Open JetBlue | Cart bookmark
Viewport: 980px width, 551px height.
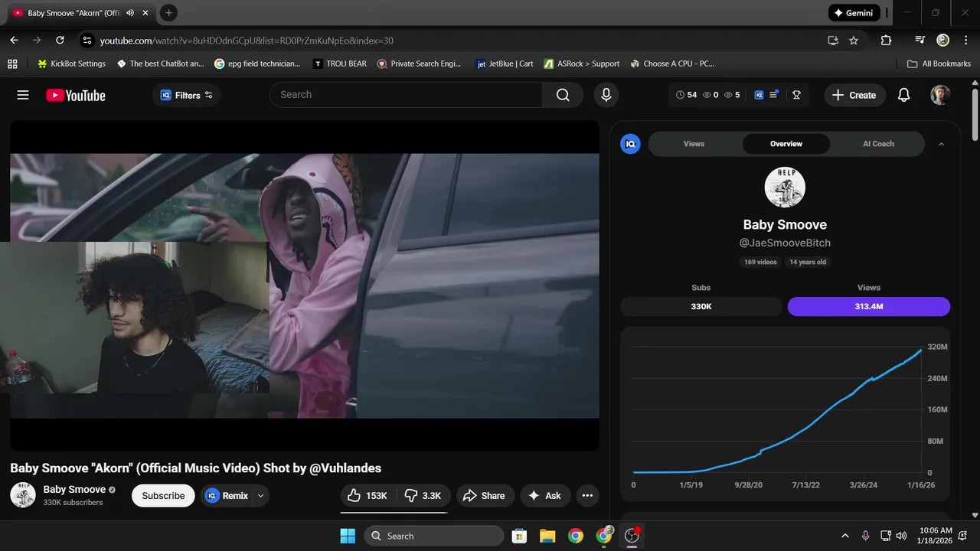[505, 64]
